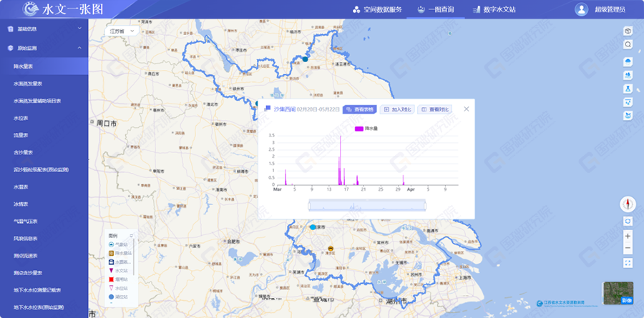The image size is (644, 318).
Task: Switch to 空间数据服务 tab
Action: (377, 9)
